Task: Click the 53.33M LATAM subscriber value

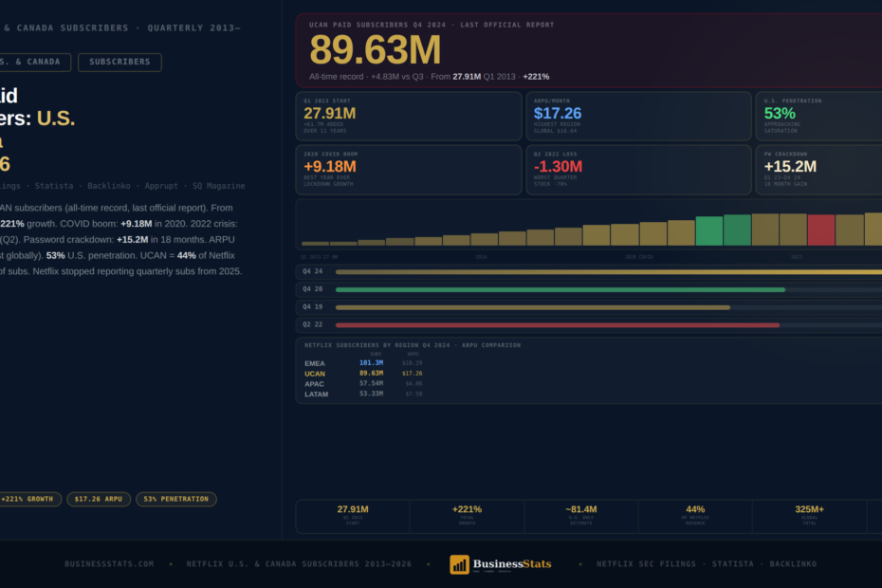Action: (x=371, y=394)
